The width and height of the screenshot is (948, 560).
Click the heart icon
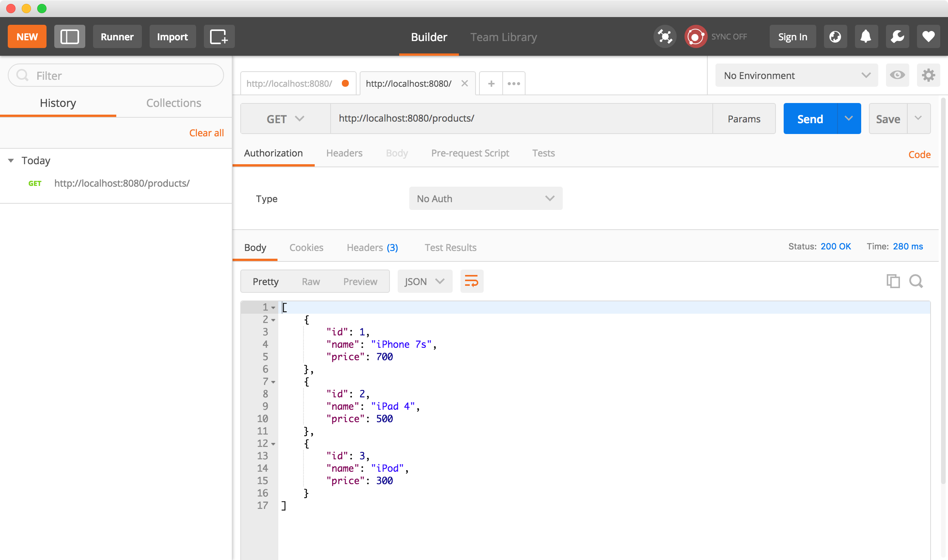(928, 37)
